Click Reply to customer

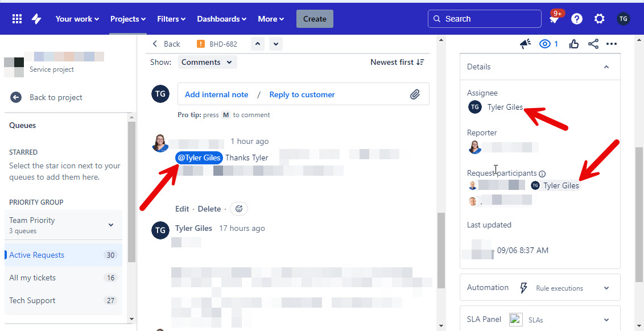[302, 94]
